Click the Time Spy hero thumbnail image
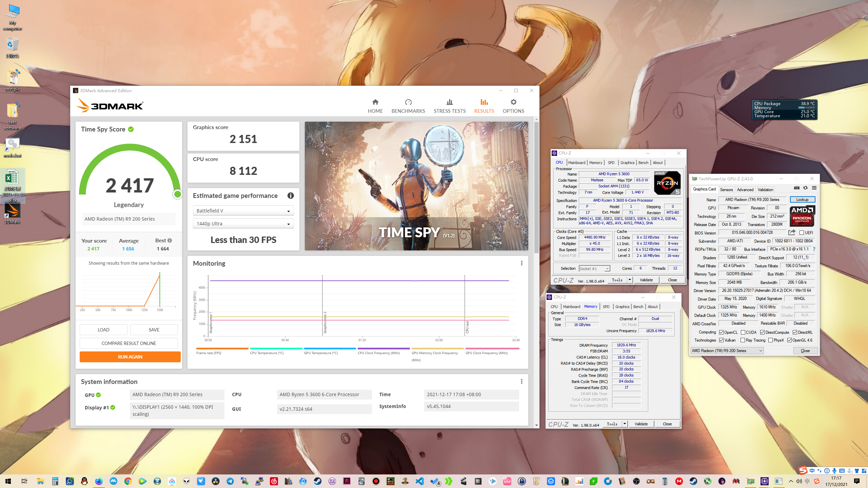 tap(416, 186)
